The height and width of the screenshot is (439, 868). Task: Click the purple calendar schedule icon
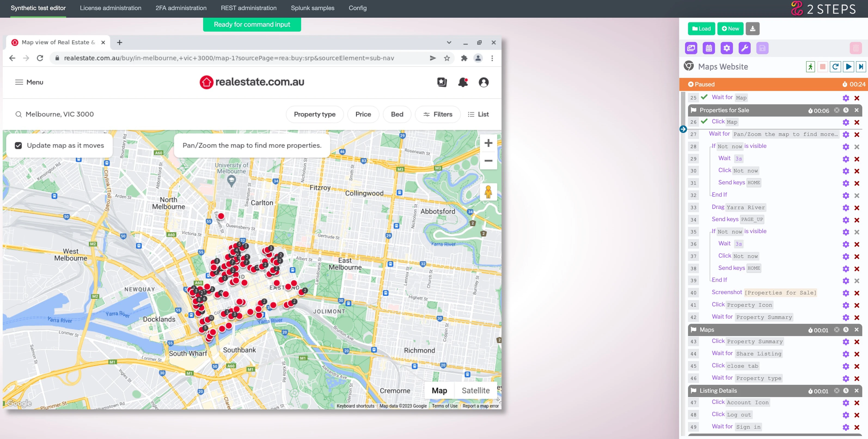coord(709,48)
